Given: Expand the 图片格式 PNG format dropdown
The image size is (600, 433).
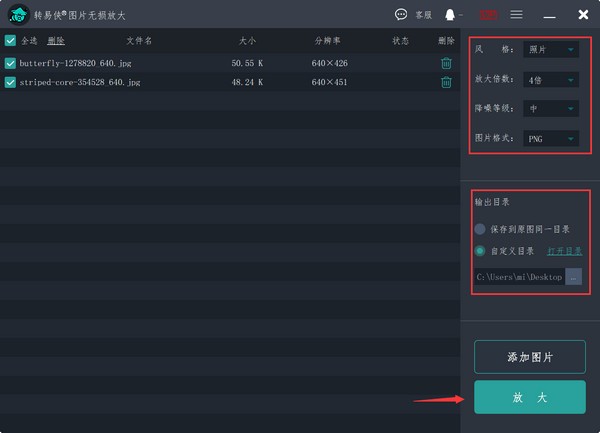Looking at the screenshot, I should click(551, 139).
